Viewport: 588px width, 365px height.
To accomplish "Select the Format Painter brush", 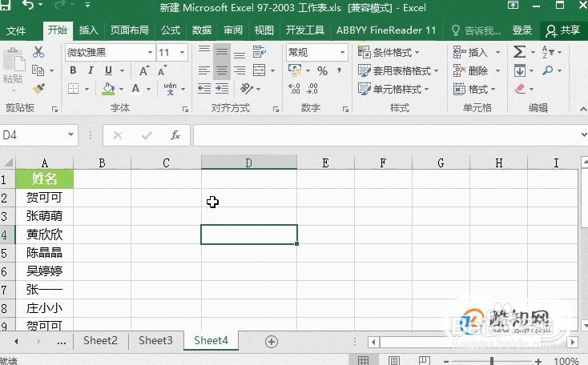I will tap(38, 88).
